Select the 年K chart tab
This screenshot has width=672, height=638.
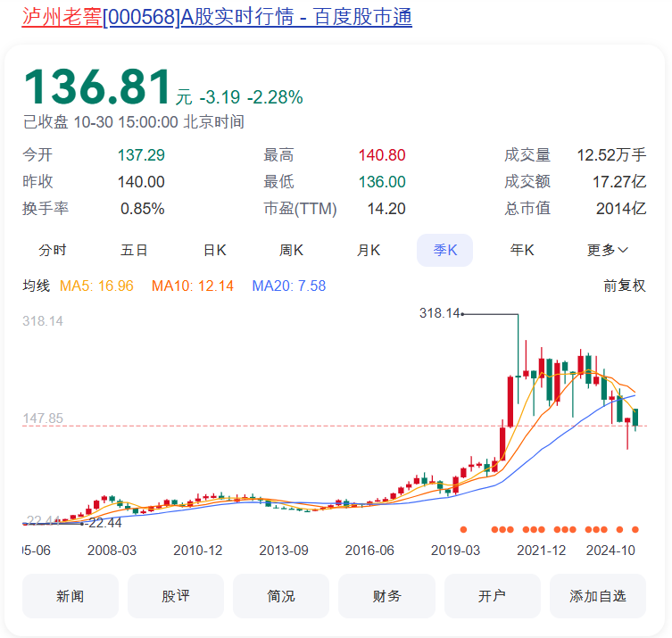(x=522, y=250)
